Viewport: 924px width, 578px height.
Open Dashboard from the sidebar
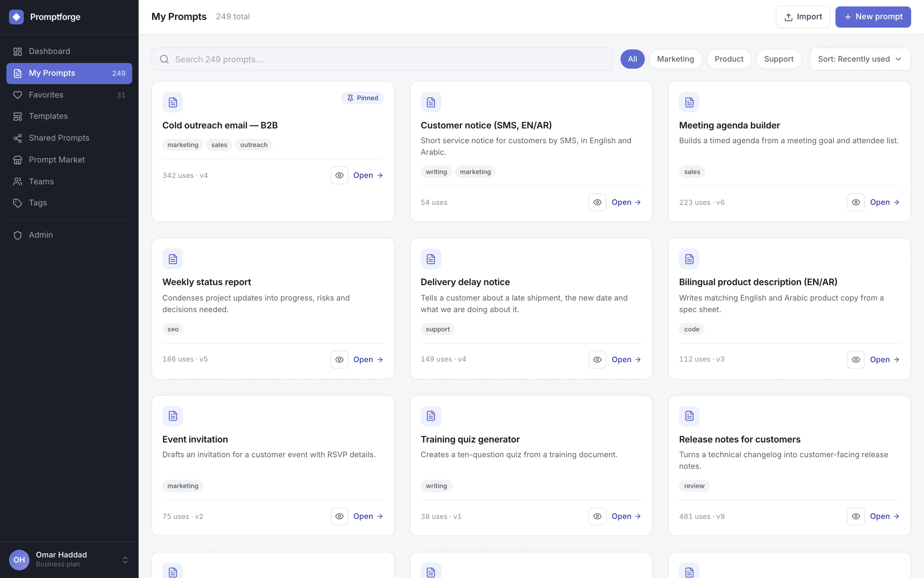[x=69, y=51]
